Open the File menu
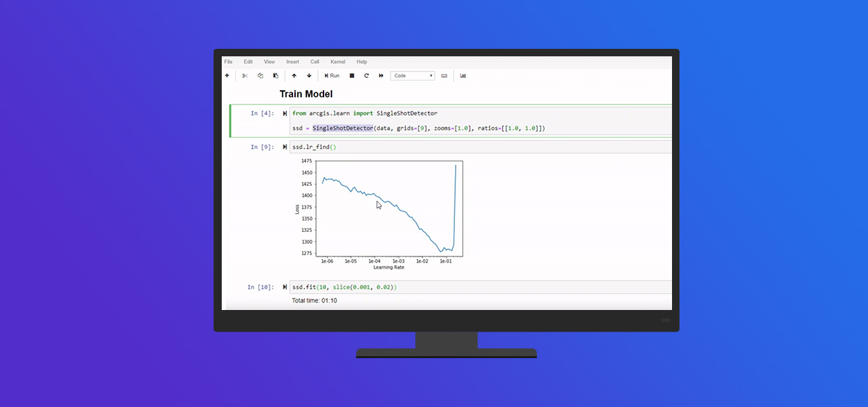The image size is (868, 407). tap(229, 62)
